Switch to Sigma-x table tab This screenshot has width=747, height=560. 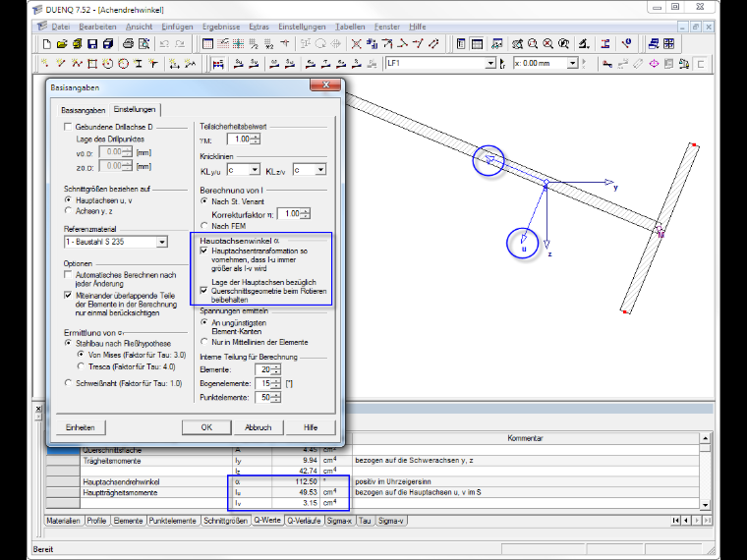click(339, 521)
